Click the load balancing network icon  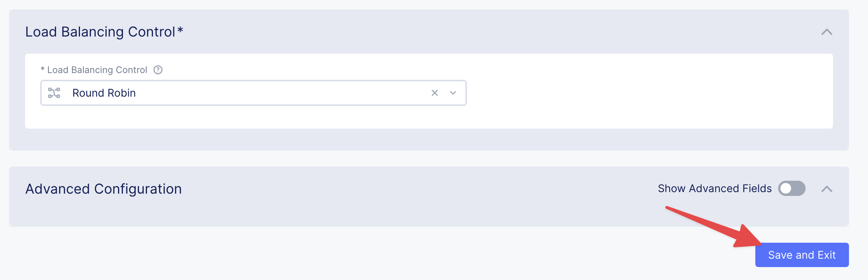pos(54,93)
